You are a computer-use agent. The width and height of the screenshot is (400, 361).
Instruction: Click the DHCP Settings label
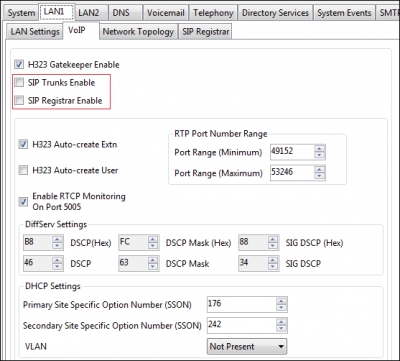(53, 286)
